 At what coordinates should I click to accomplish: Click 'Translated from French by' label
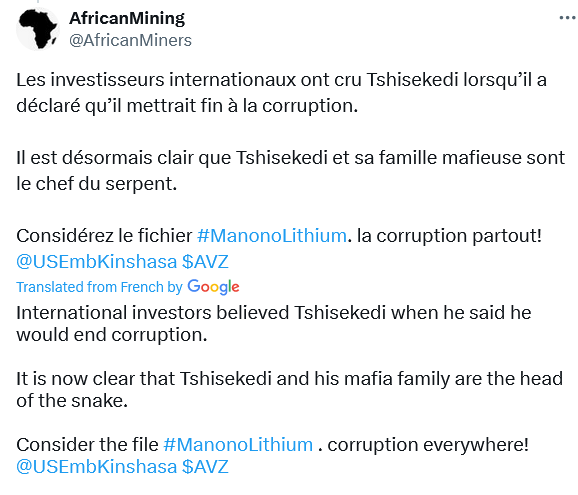(x=99, y=287)
